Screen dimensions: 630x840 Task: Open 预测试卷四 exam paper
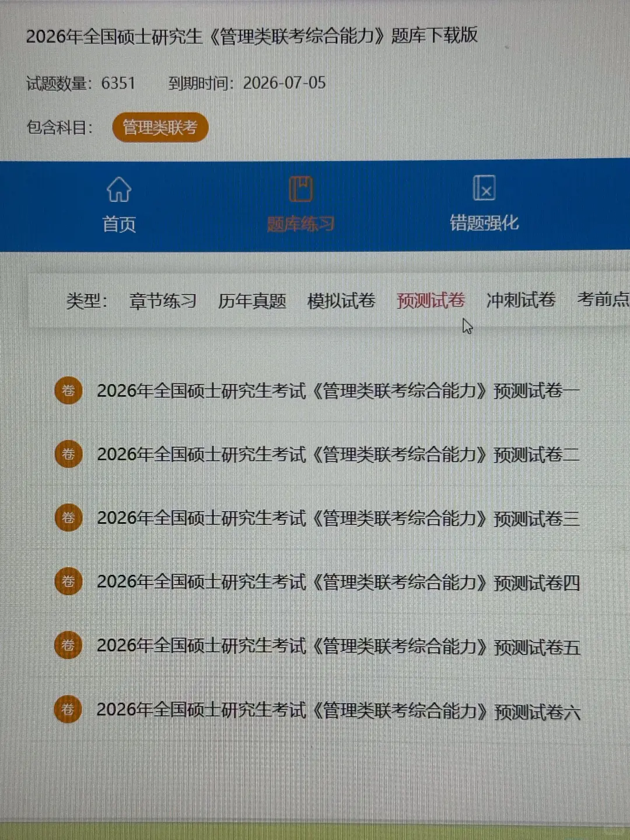[338, 582]
